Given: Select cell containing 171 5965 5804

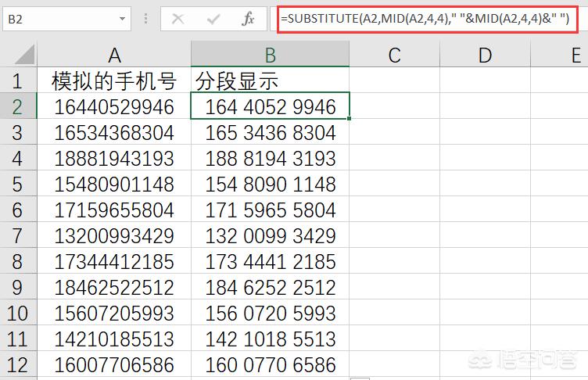Looking at the screenshot, I should [270, 210].
